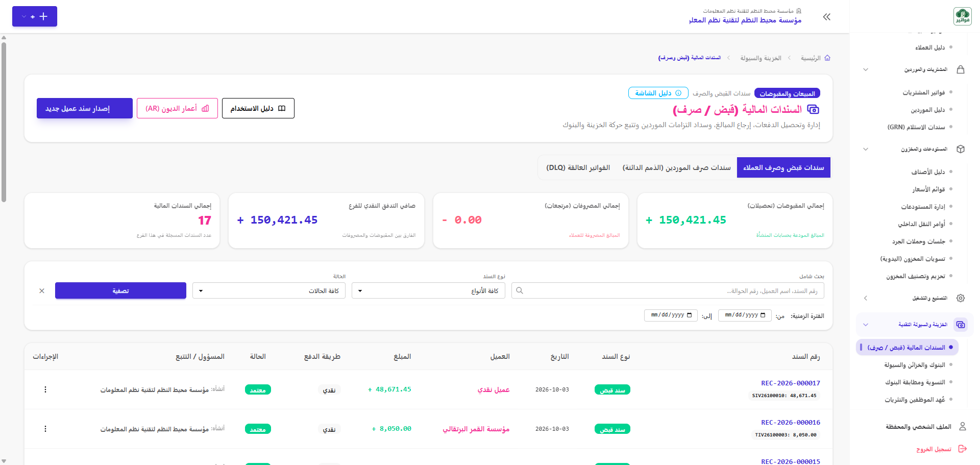Set the from-date picker field

[745, 315]
